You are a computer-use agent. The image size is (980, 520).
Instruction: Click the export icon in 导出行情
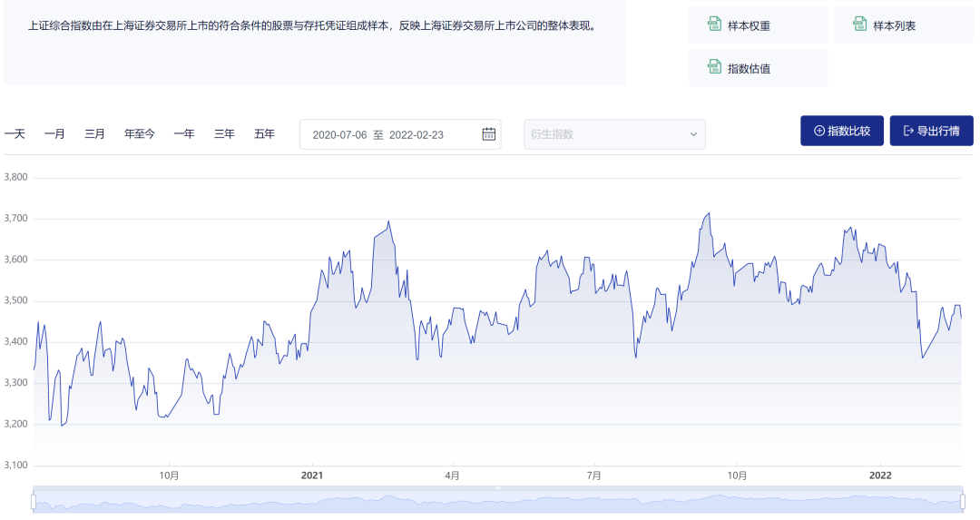coord(908,131)
